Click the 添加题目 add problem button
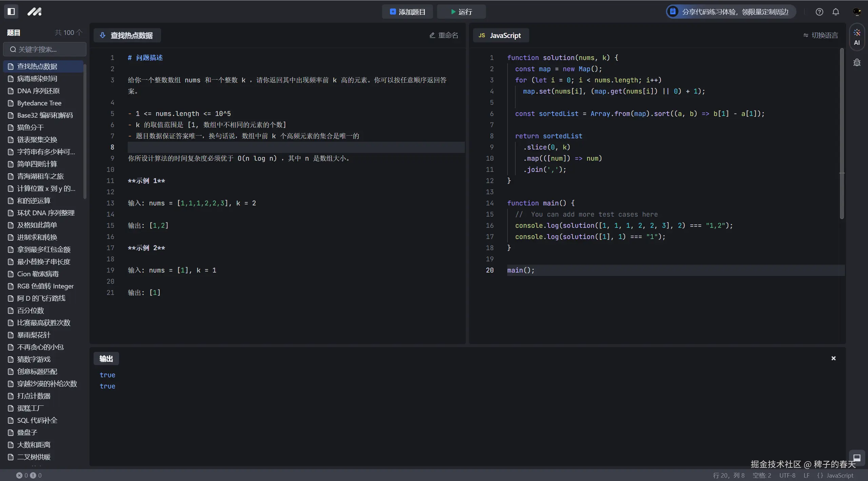The width and height of the screenshot is (868, 481). pyautogui.click(x=407, y=12)
